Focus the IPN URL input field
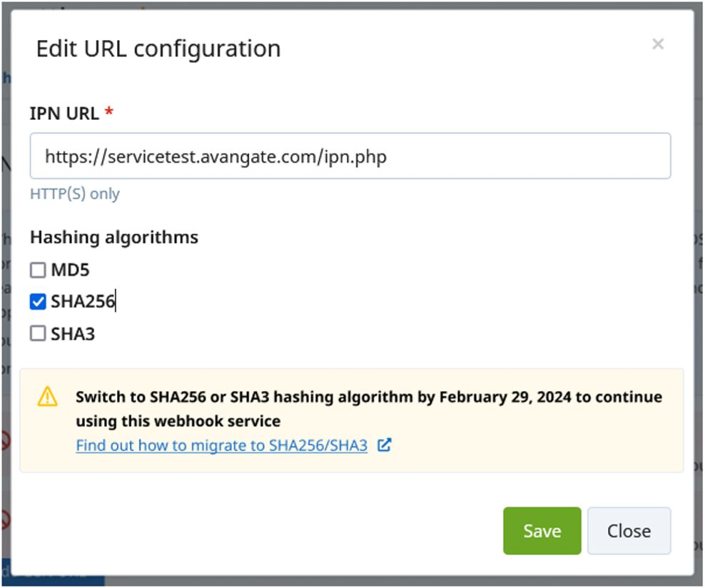Image resolution: width=705 pixels, height=588 pixels. 350,156
